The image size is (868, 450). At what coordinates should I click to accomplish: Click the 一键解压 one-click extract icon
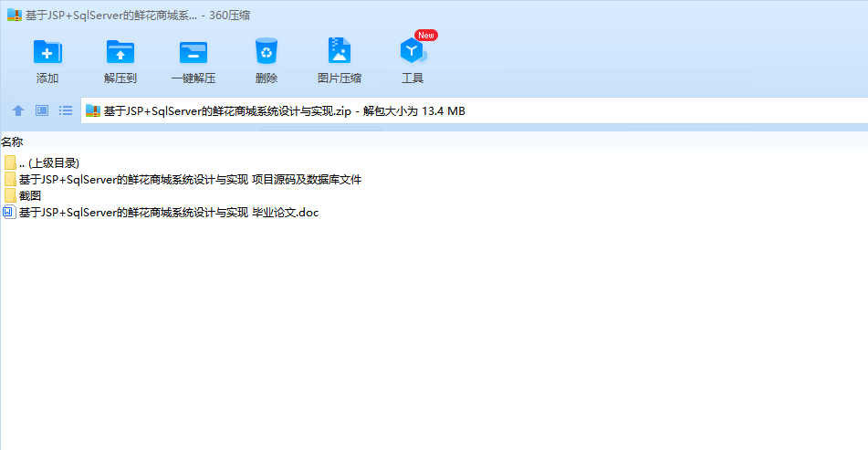pyautogui.click(x=193, y=52)
